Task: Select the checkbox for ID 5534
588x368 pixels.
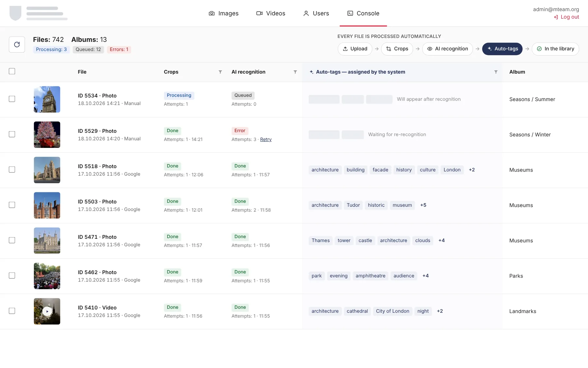Action: coord(12,99)
